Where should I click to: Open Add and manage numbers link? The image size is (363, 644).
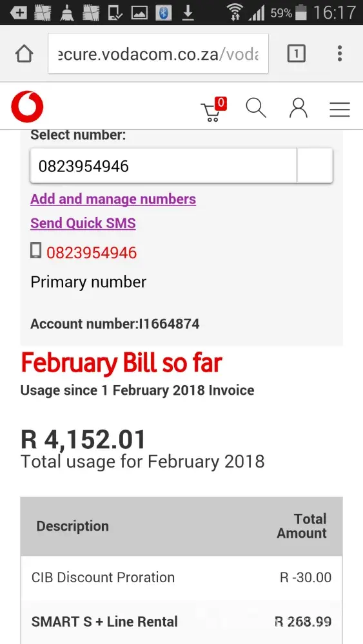click(x=113, y=199)
